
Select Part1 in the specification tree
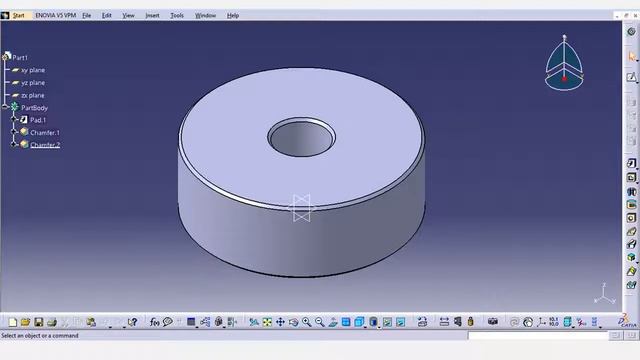[20, 58]
